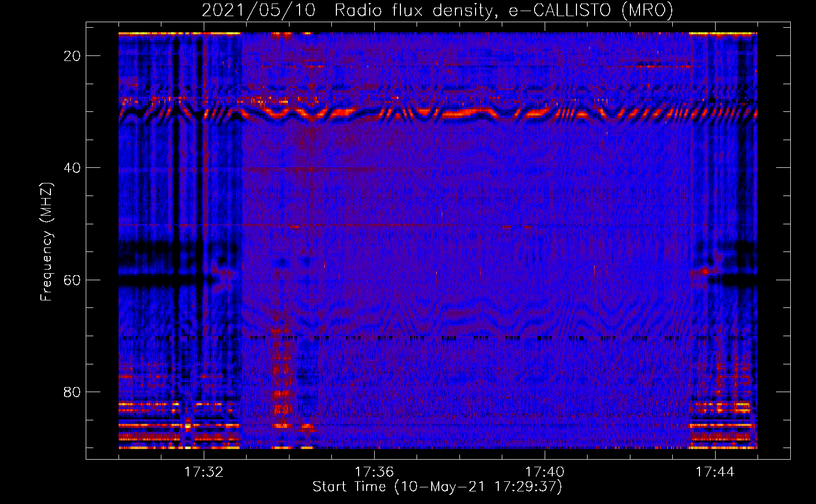Click the 17:44 time tick label
The image size is (816, 504).
tap(715, 472)
